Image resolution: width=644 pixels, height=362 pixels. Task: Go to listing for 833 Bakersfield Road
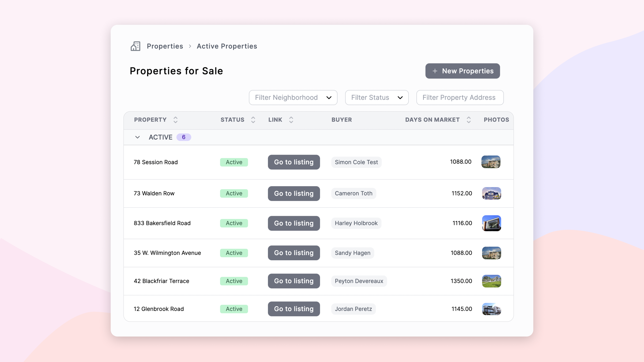point(294,223)
